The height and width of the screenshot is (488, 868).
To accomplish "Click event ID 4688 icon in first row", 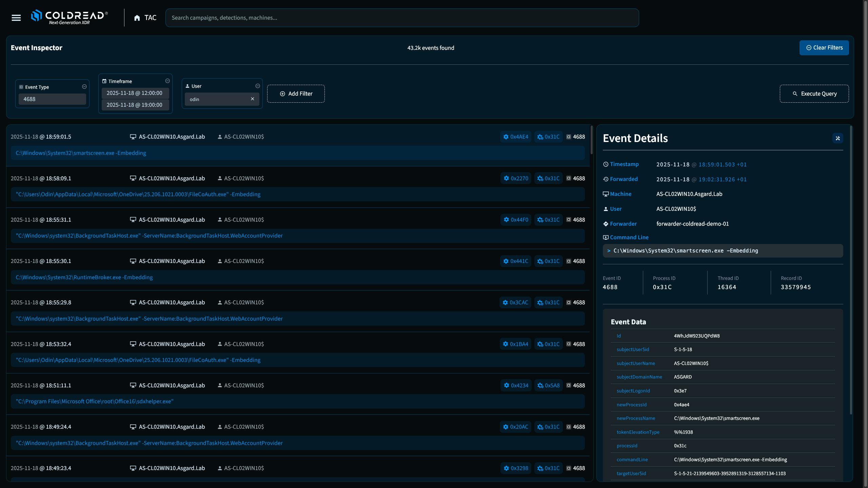I will pos(569,137).
